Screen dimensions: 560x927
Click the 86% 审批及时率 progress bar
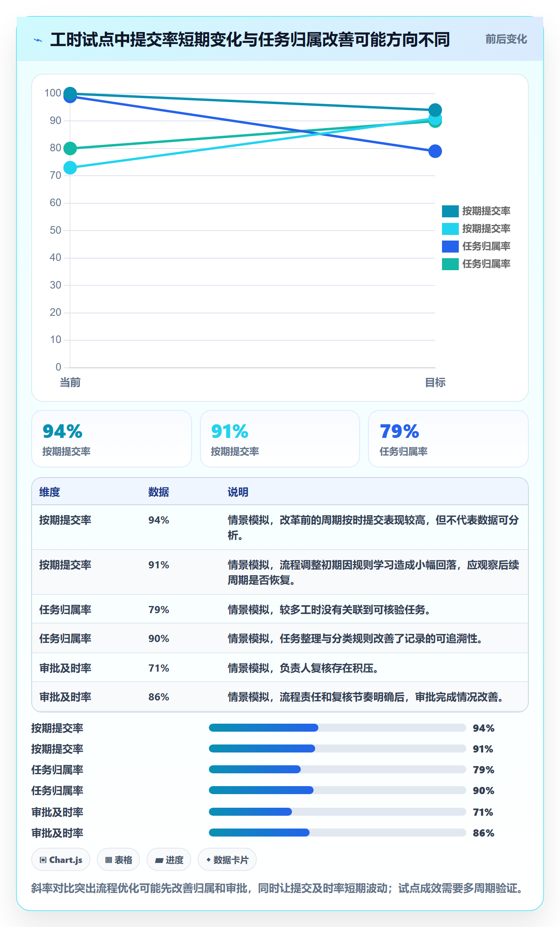337,833
